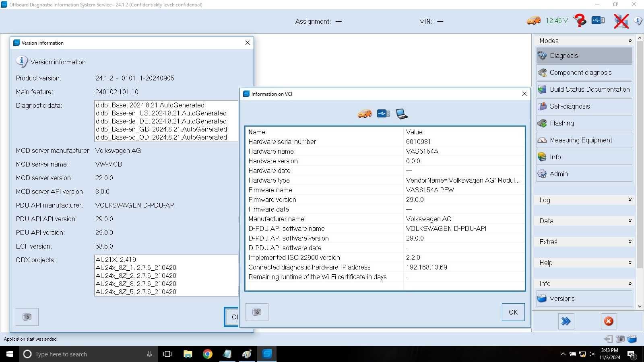Click right panel scrollbar up arrow
Viewport: 644px width, 362px height.
coord(640,37)
